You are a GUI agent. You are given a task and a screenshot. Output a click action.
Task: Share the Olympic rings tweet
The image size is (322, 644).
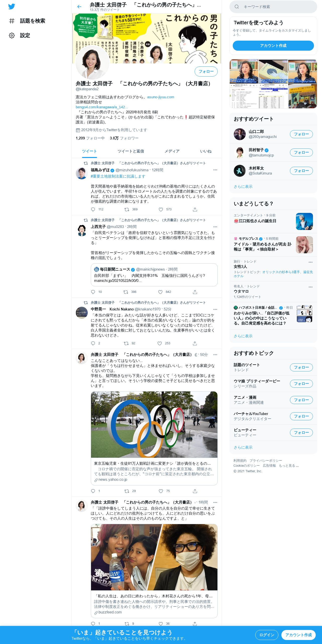coord(195,491)
